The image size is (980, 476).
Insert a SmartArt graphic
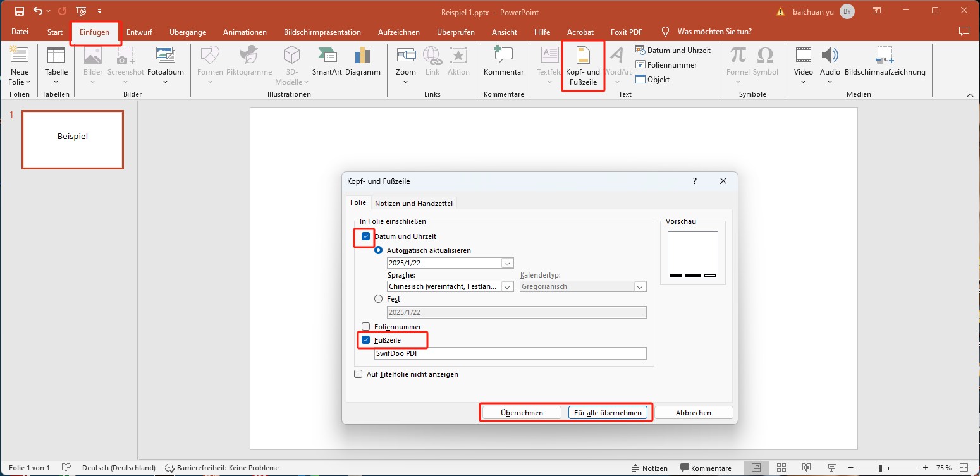[x=327, y=62]
